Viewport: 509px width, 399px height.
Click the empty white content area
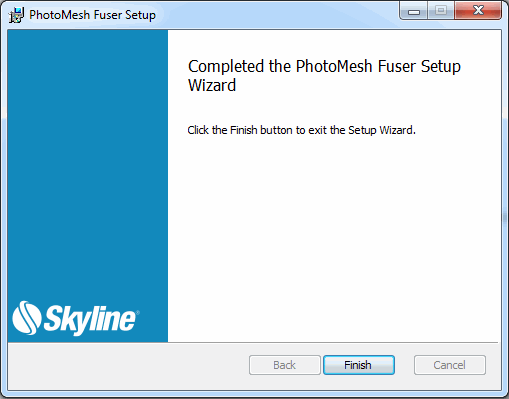[333, 233]
